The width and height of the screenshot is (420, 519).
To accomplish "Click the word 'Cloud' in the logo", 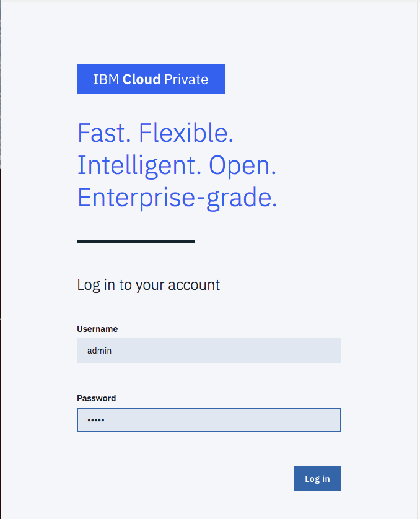I will pos(142,79).
